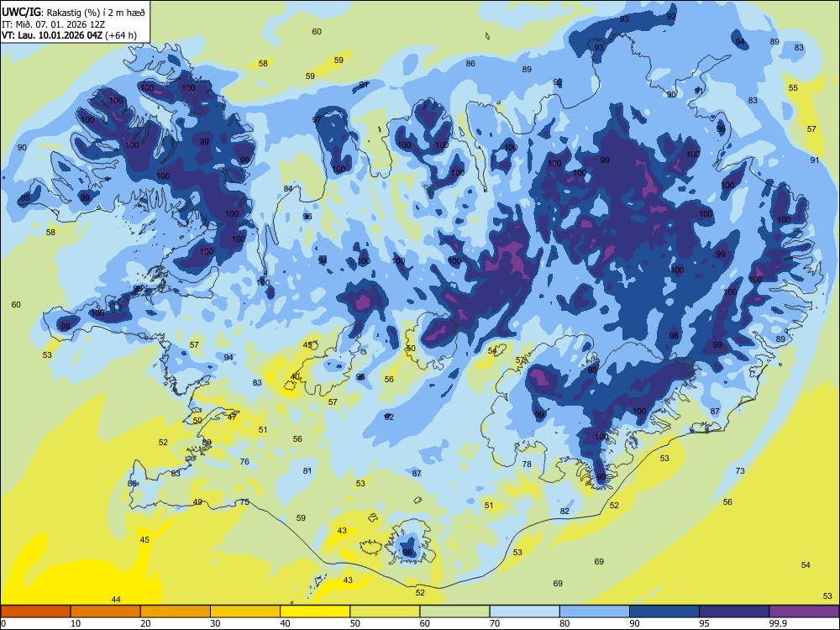This screenshot has height=630, width=840.
Task: Click the pale green 60–70 legend swatch
Action: (454, 612)
